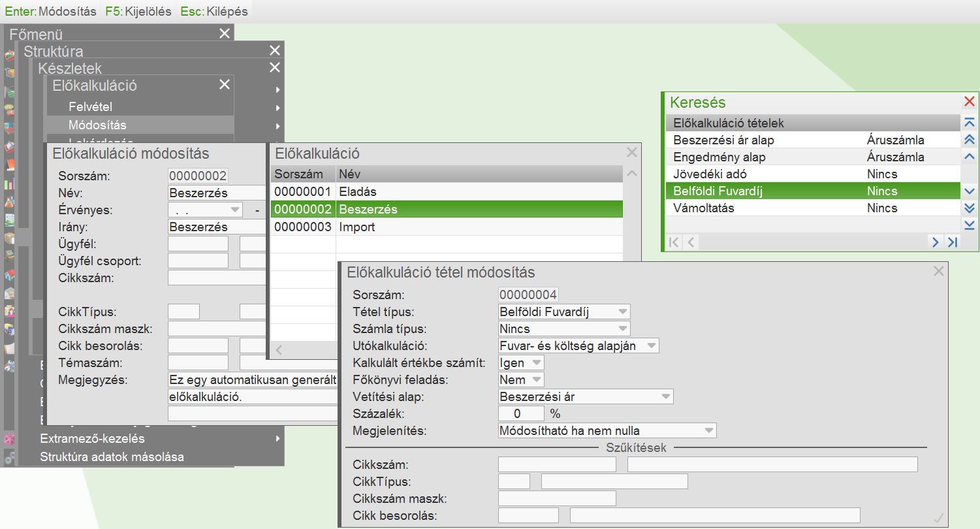Go to last column page in Keresés
The width and height of the screenshot is (980, 529).
click(x=953, y=242)
